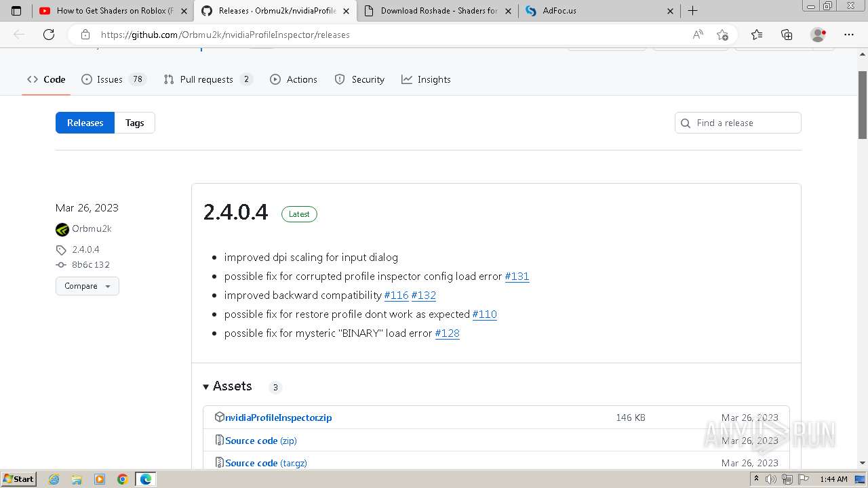This screenshot has height=488, width=868.
Task: Open the Pull requests tab
Action: pyautogui.click(x=208, y=79)
